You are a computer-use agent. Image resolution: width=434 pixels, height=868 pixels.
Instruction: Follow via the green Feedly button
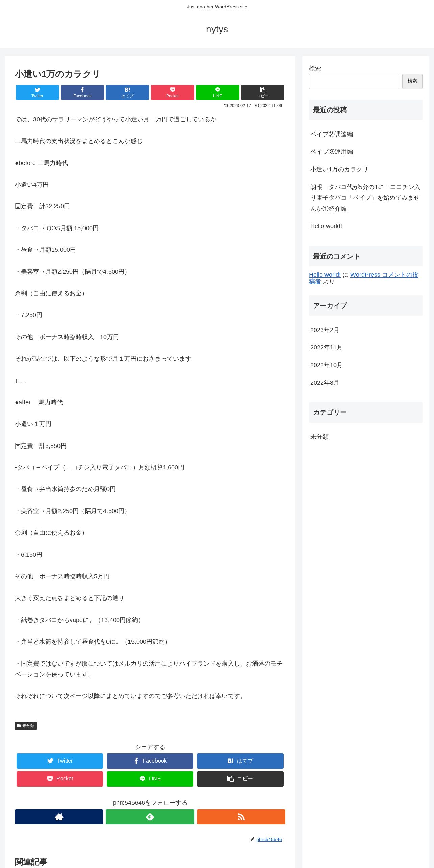[150, 817]
